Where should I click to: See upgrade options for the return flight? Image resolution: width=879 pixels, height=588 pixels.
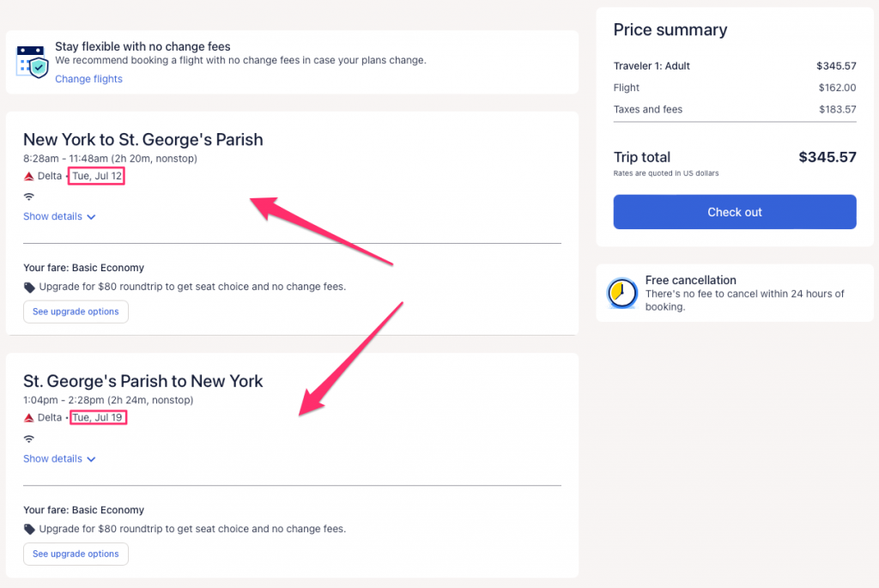coord(76,554)
